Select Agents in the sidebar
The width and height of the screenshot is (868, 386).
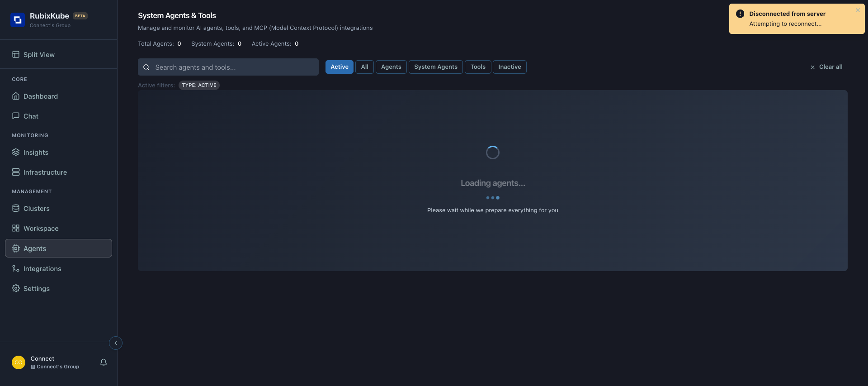click(58, 248)
